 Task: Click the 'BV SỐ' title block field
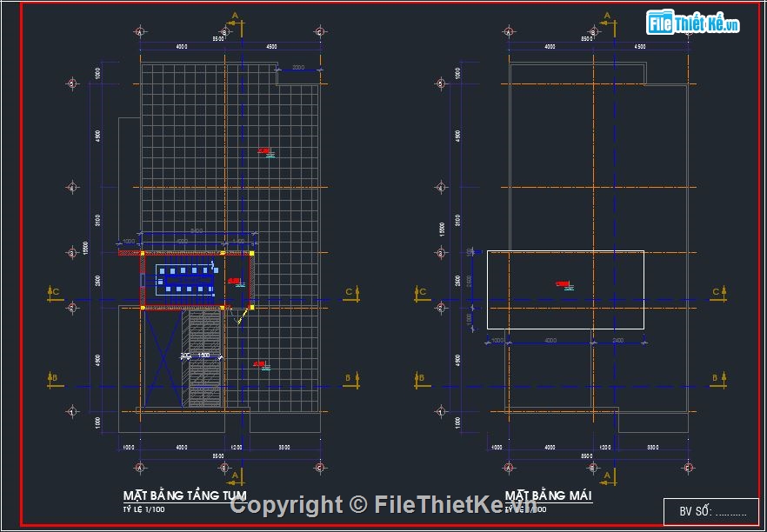tap(710, 512)
